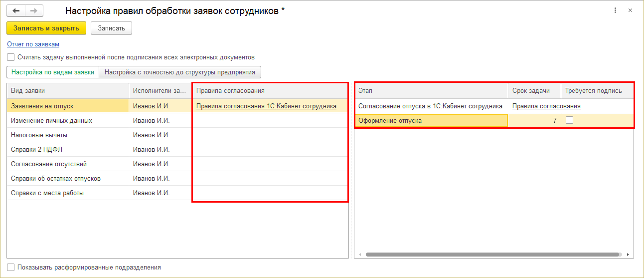Open 'Настройка с точностью до структуры предприятия' tab
Viewport: 644px width, 278px height.
click(180, 72)
